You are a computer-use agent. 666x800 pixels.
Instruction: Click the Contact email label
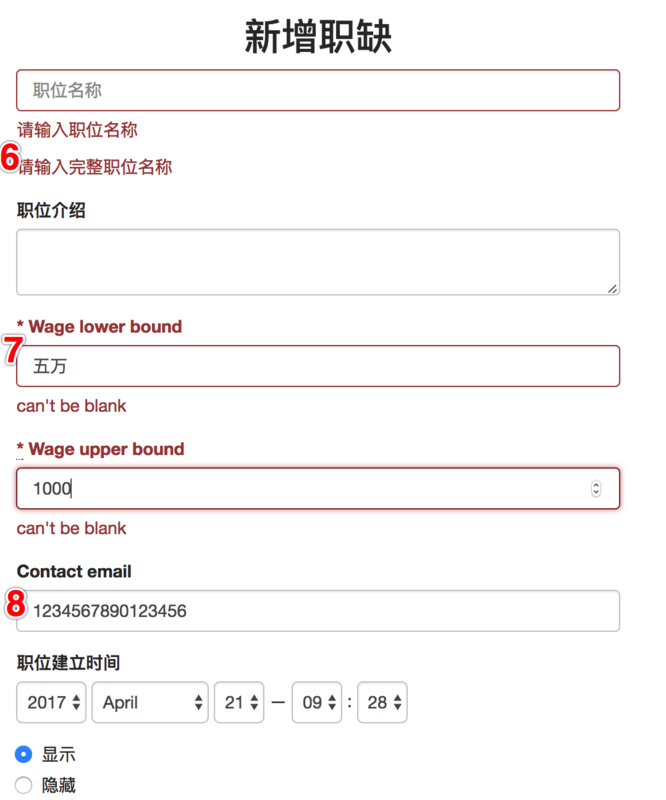[x=74, y=571]
